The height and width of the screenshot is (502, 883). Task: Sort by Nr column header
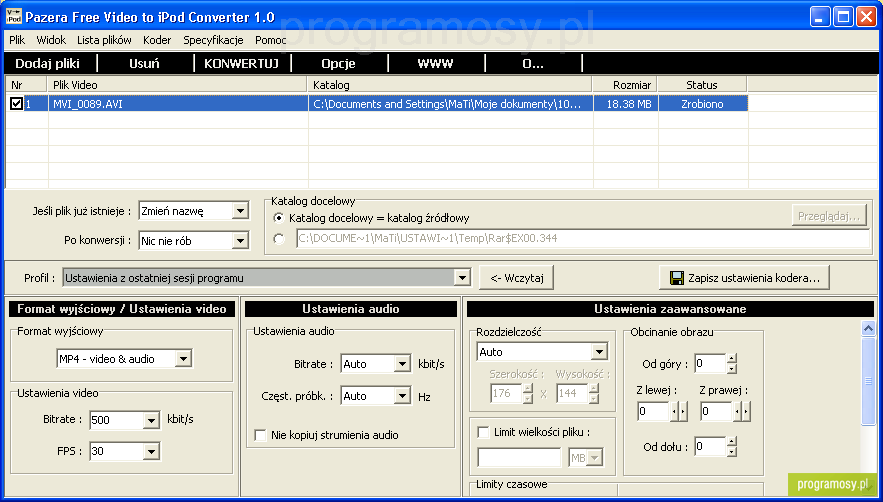coord(26,85)
